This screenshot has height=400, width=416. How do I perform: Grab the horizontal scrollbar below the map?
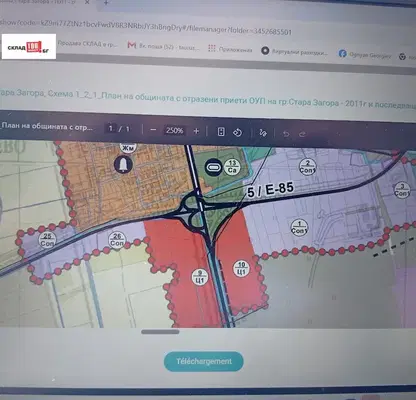160,332
